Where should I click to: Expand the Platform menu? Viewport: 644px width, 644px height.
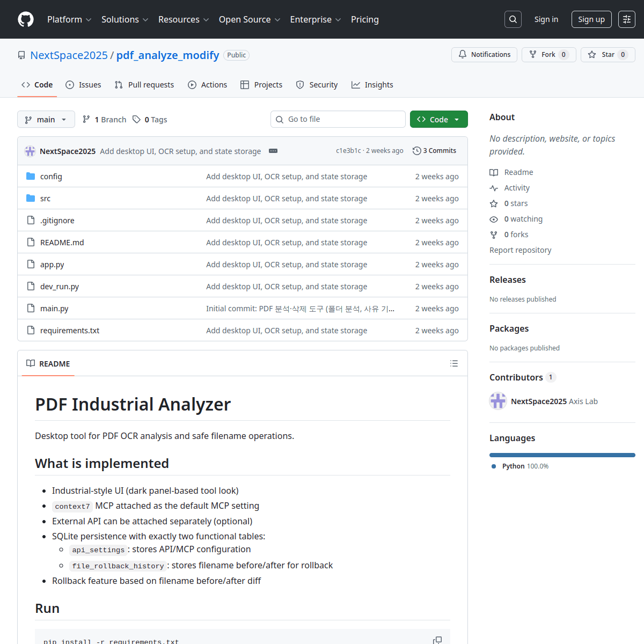coord(69,19)
